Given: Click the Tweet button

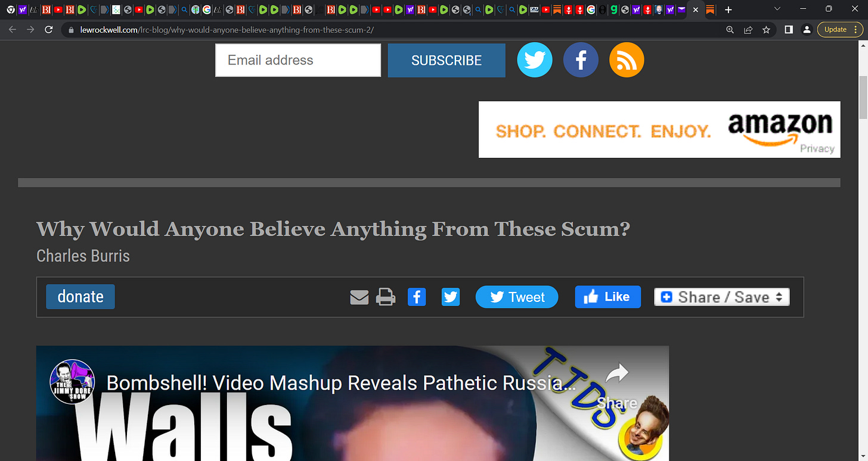Looking at the screenshot, I should coord(517,297).
